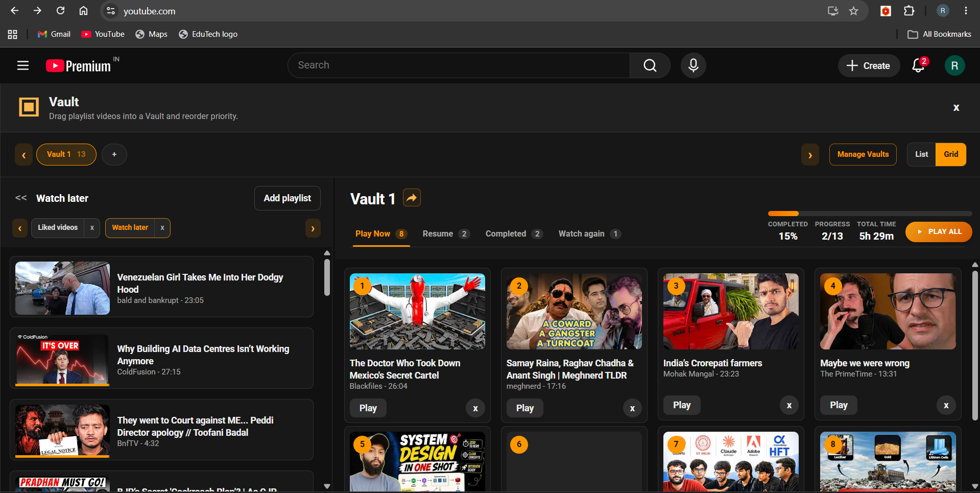Open ColdFusion AI Data Centres video
The height and width of the screenshot is (493, 980).
click(161, 359)
